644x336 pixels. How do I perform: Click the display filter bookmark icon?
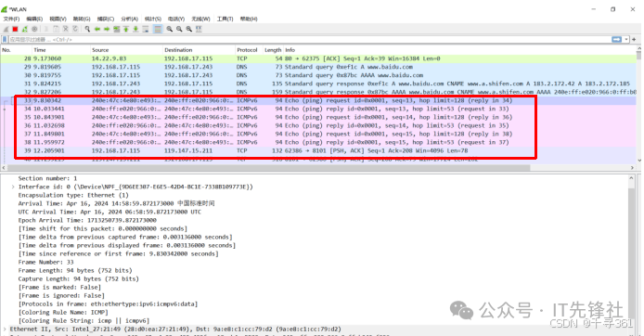coord(5,39)
